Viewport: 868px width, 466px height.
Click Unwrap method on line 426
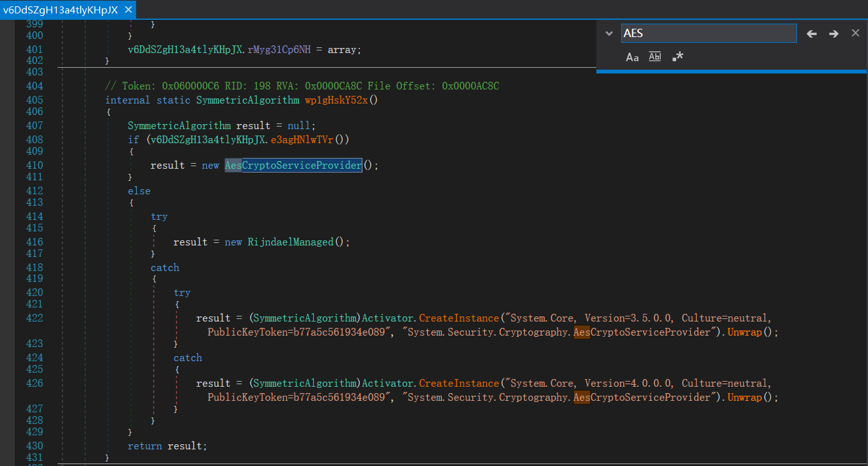coord(745,398)
